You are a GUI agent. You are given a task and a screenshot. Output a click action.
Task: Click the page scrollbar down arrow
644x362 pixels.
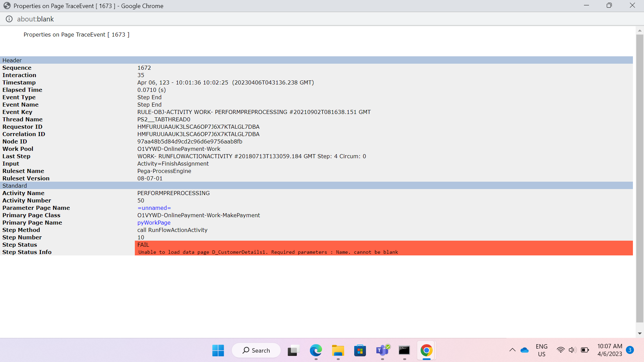pos(640,334)
